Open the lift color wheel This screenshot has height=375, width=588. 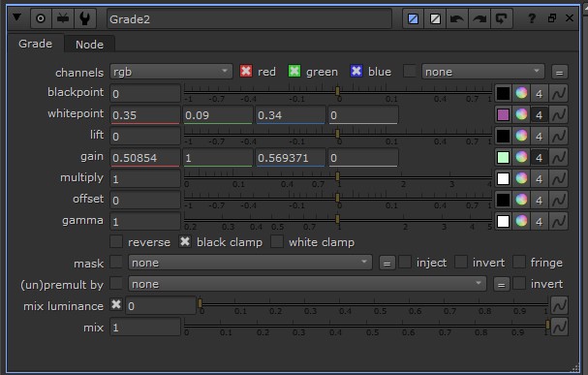click(x=521, y=136)
